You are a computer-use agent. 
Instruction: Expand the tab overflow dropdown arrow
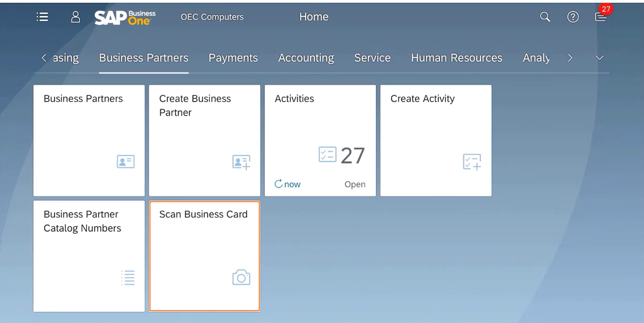pyautogui.click(x=599, y=58)
